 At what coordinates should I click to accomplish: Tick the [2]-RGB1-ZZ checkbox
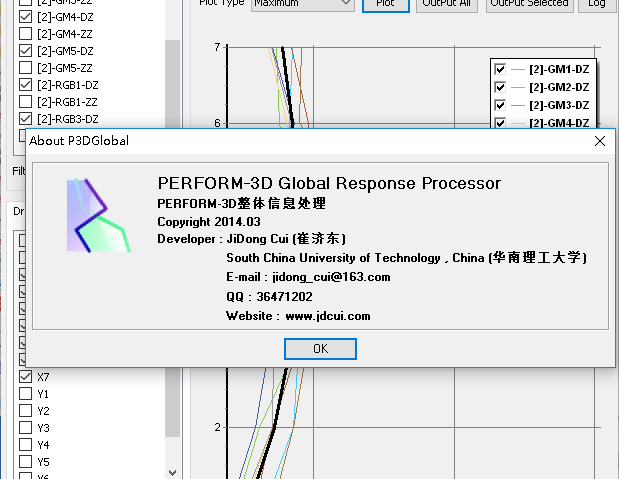25,102
